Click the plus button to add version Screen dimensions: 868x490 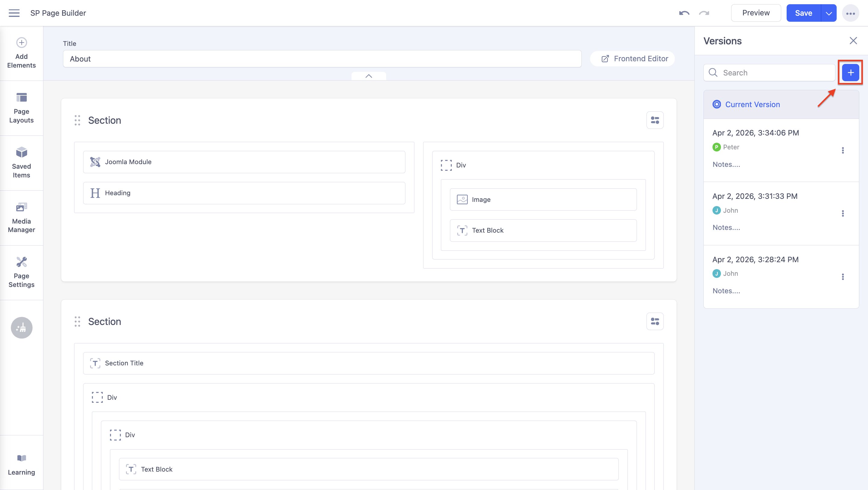pos(850,72)
